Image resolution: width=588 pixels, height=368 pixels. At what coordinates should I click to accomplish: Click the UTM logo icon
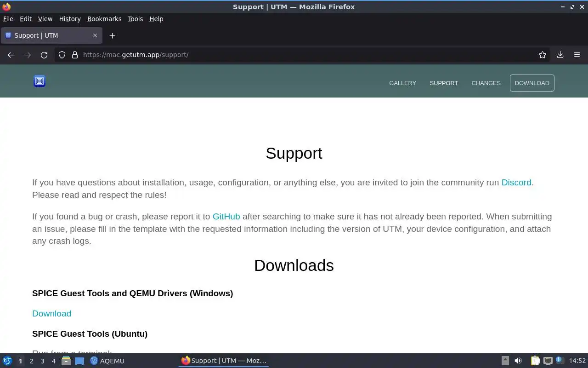point(40,81)
